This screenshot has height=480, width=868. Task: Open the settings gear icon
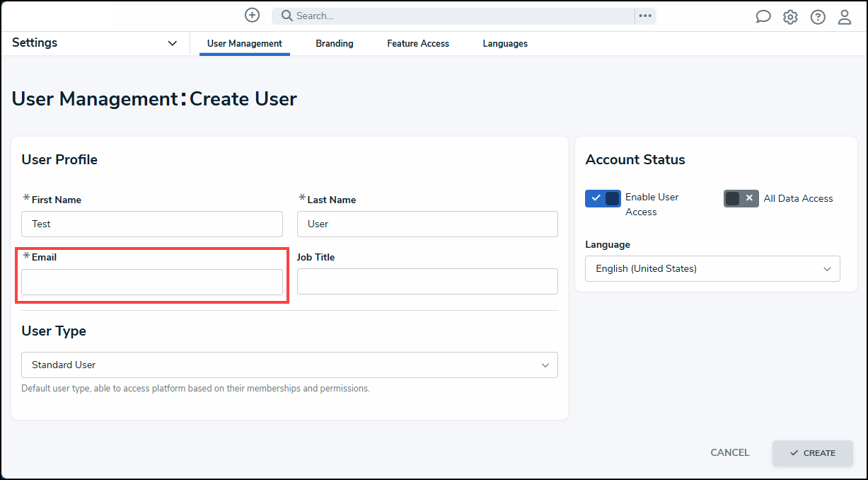point(790,17)
